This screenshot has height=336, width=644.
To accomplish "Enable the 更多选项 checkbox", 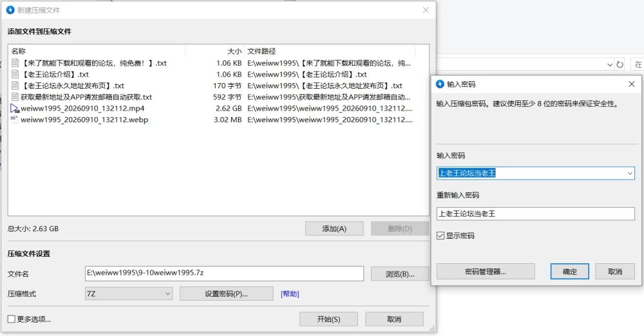I will (12, 319).
